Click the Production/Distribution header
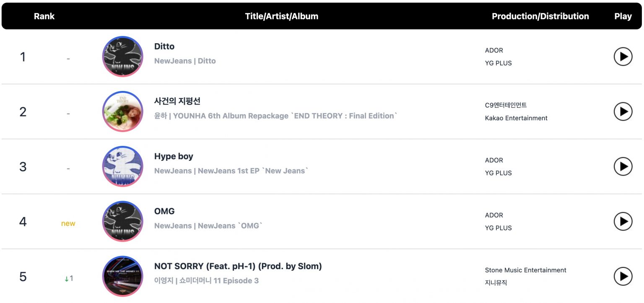Image resolution: width=644 pixels, height=303 pixels. (x=540, y=16)
